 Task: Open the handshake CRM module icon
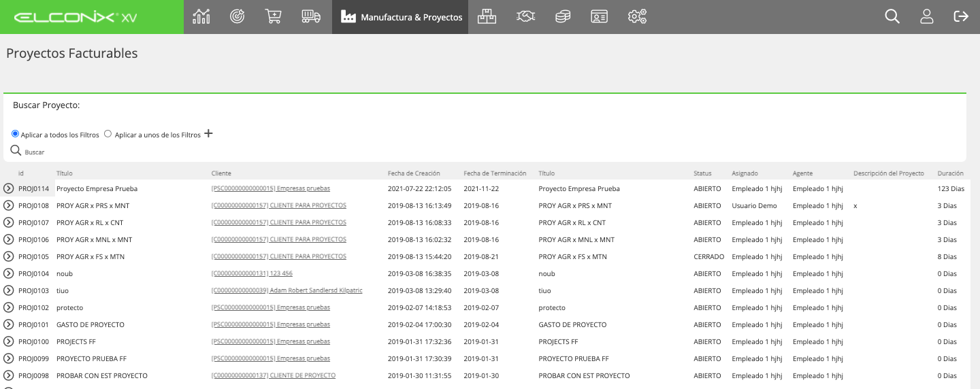[525, 17]
